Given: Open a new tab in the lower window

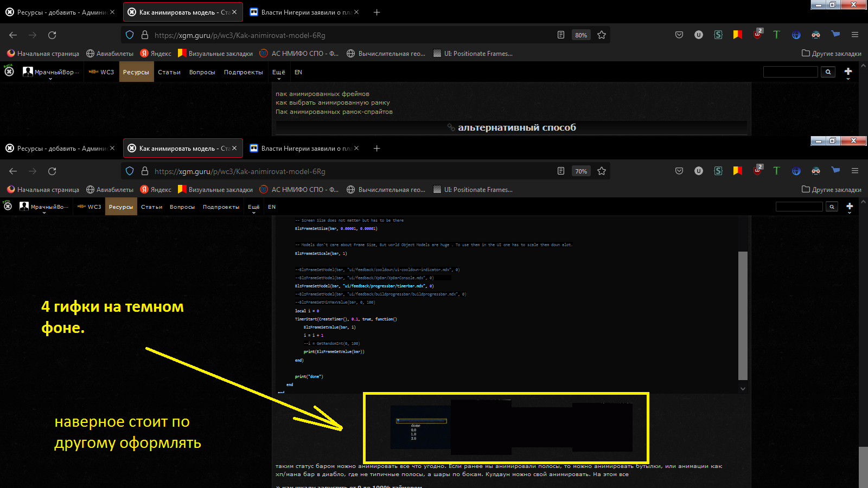Looking at the screenshot, I should click(x=377, y=149).
